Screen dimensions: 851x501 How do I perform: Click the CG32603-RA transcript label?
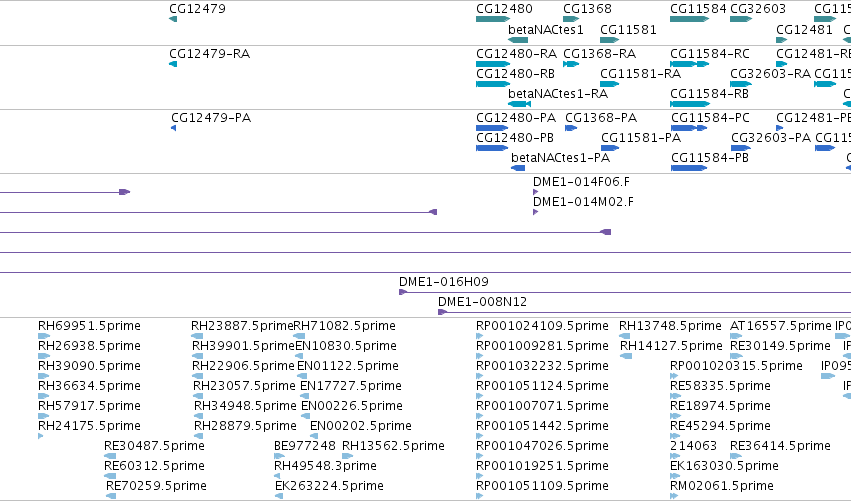pyautogui.click(x=770, y=74)
